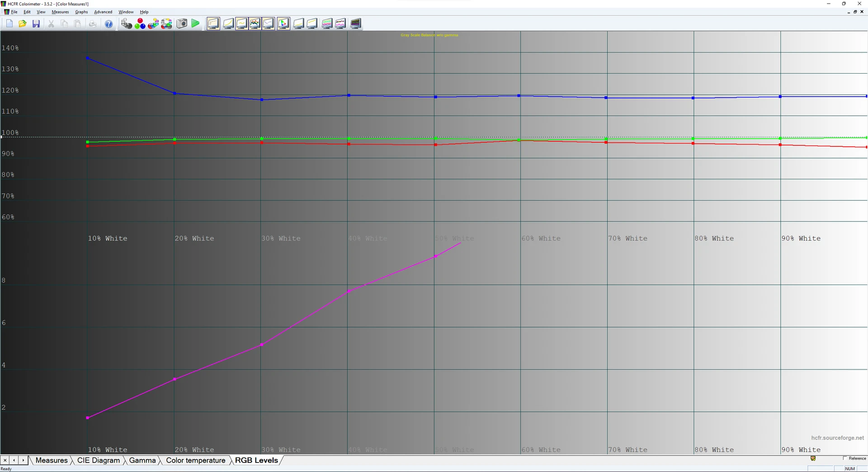
Task: Measure gray scale with the gray balls icon
Action: click(x=127, y=23)
